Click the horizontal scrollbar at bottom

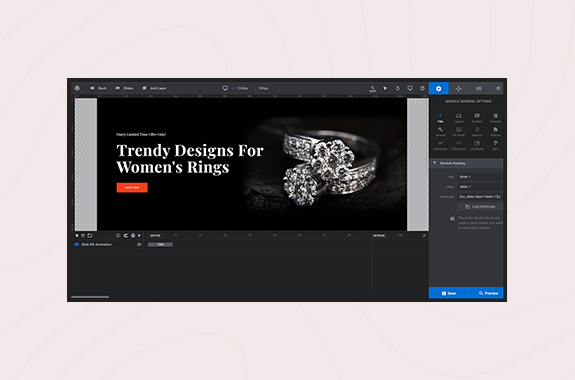(90, 297)
